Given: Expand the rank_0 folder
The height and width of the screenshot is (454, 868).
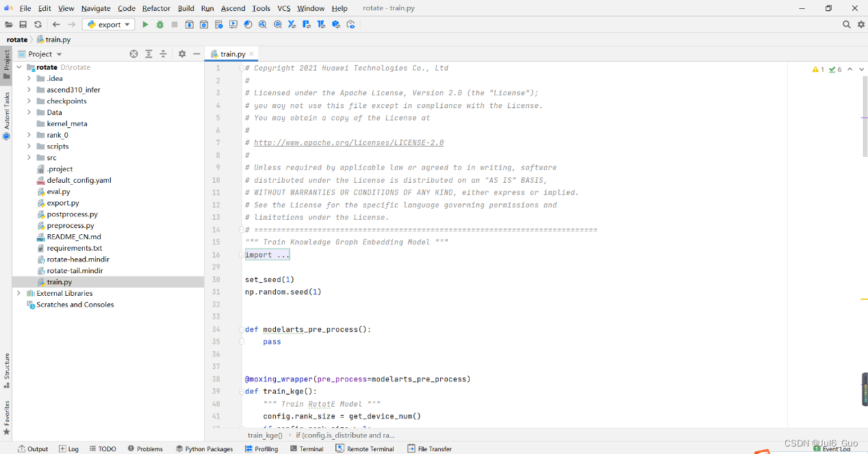Looking at the screenshot, I should [29, 135].
